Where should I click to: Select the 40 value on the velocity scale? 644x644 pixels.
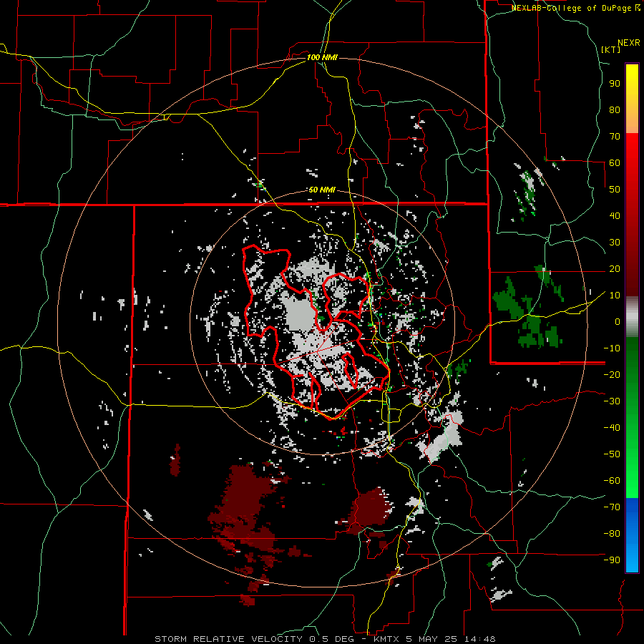click(x=615, y=215)
